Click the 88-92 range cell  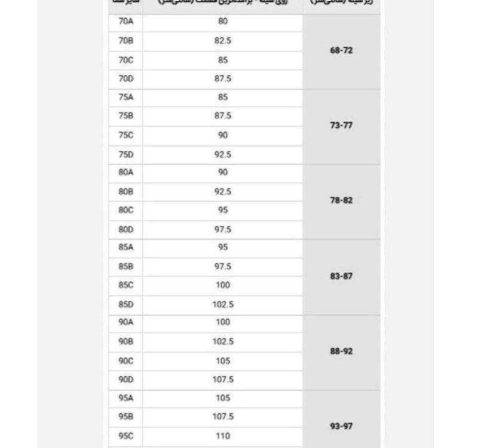[x=341, y=351]
